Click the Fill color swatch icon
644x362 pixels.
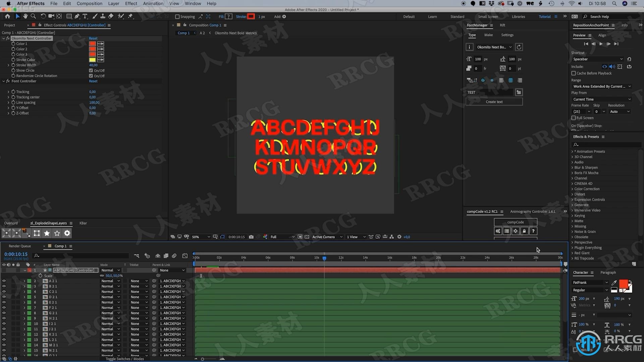coord(228,16)
